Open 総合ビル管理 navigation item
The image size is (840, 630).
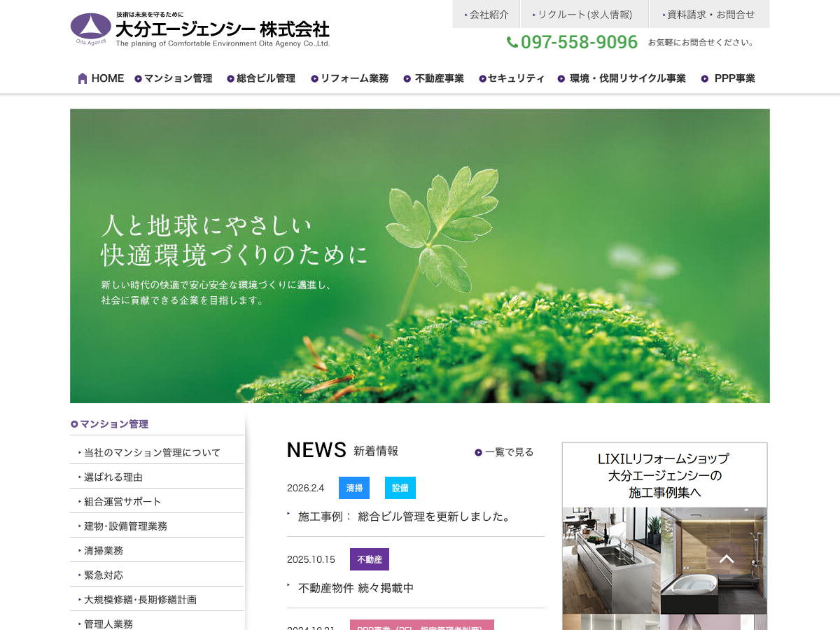261,78
